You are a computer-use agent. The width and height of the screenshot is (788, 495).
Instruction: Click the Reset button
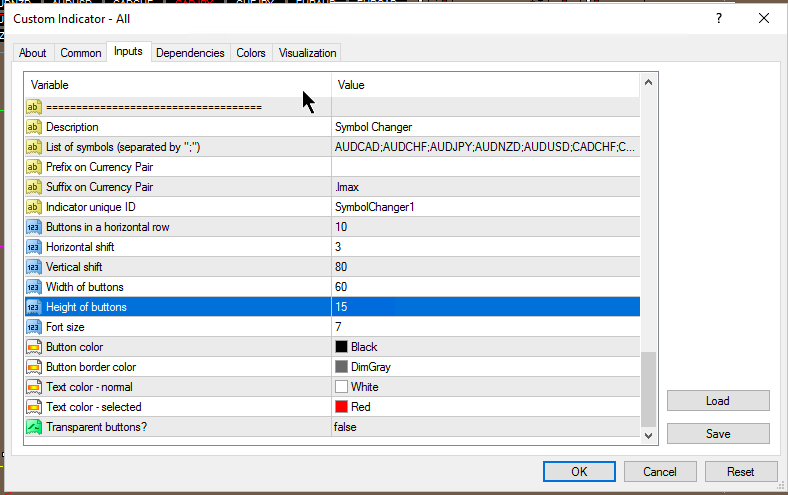(741, 471)
